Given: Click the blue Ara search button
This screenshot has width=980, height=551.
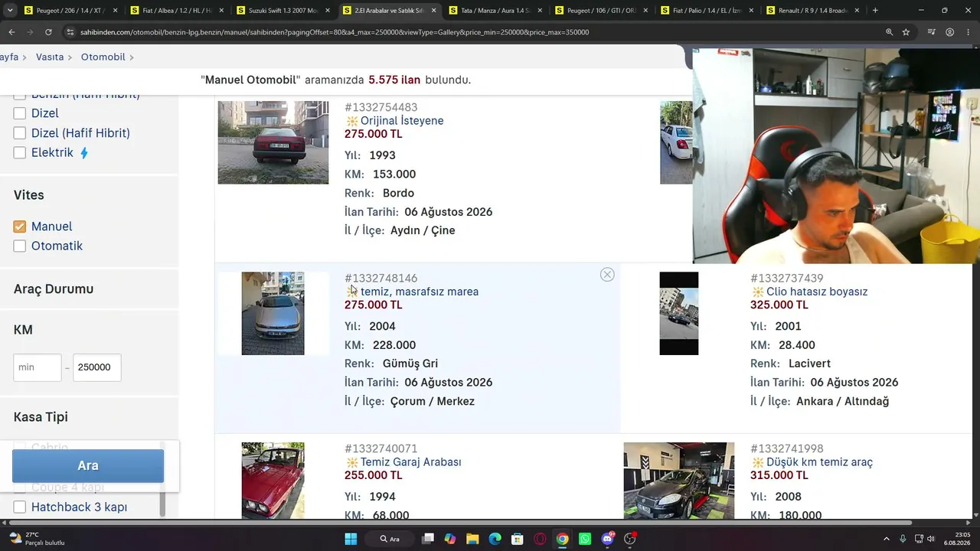Looking at the screenshot, I should [88, 465].
